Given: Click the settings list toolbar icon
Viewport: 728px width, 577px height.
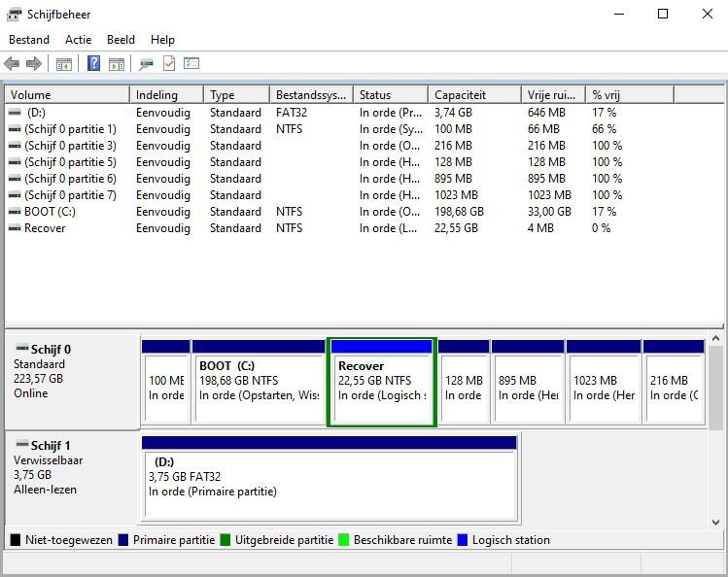Looking at the screenshot, I should pos(191,64).
